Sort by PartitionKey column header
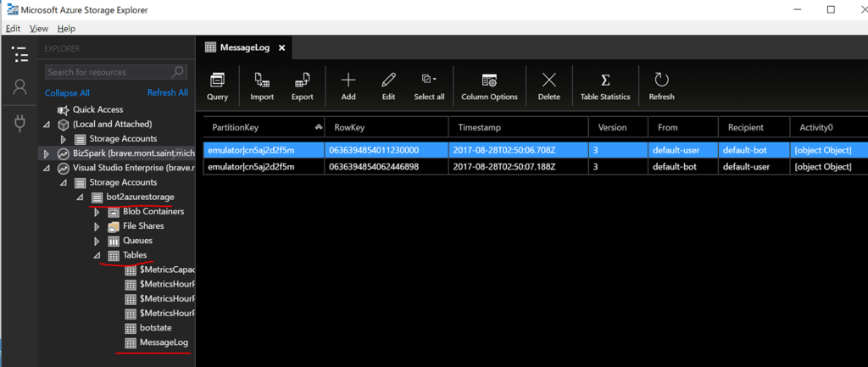 pyautogui.click(x=264, y=127)
